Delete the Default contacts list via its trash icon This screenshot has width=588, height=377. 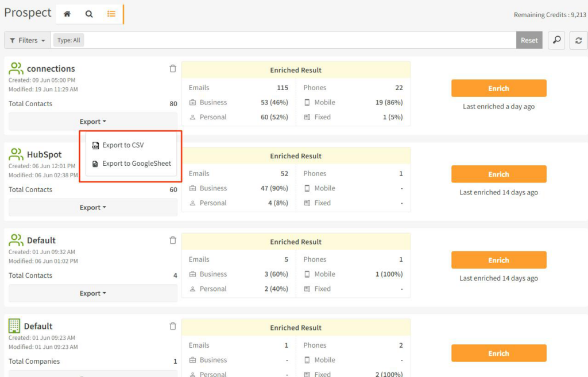(172, 240)
